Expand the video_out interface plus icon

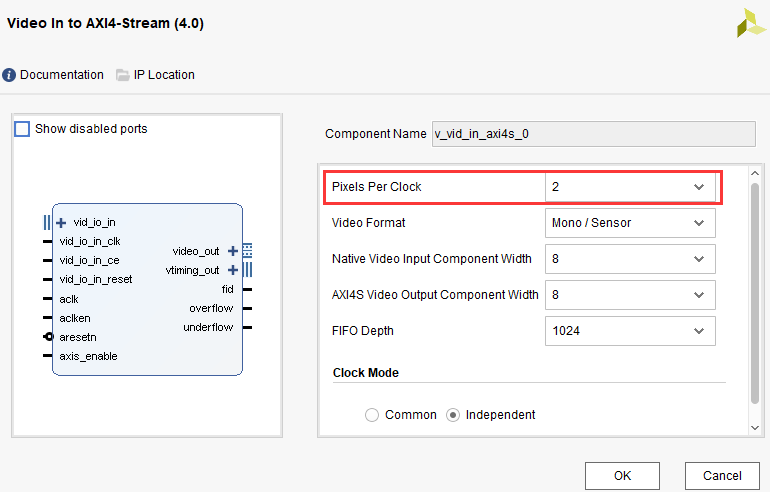point(233,251)
